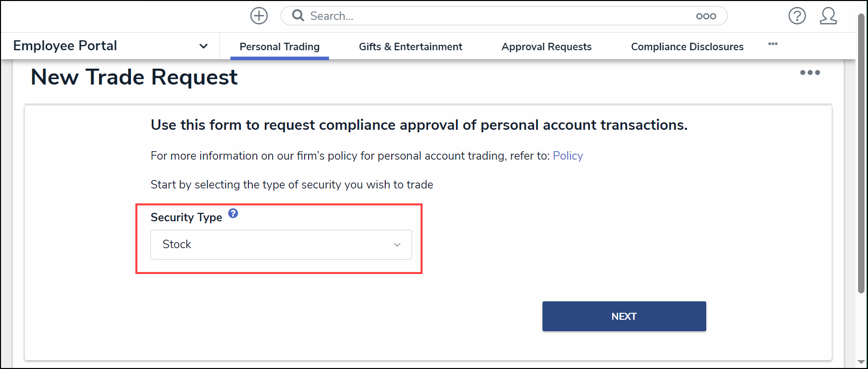Click the Security Type help tooltip icon
The width and height of the screenshot is (868, 369).
[233, 213]
